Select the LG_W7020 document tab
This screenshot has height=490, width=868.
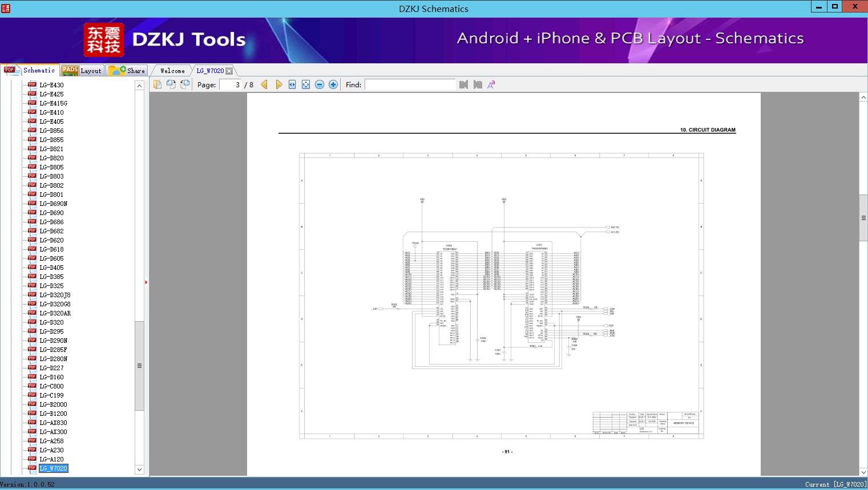point(210,71)
